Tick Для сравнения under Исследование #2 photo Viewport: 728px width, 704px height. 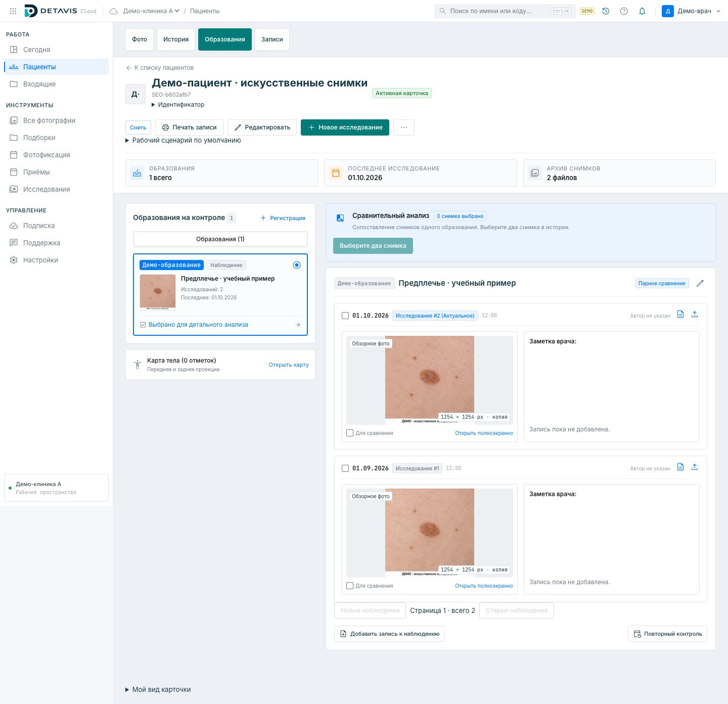click(350, 433)
